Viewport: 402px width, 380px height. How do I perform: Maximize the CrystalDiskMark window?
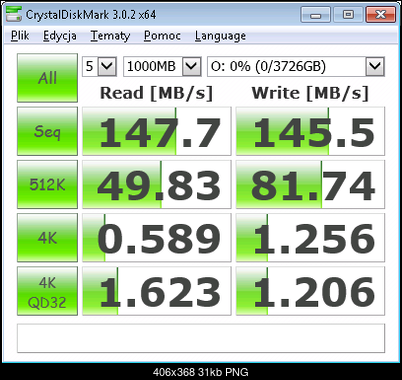[x=348, y=15]
